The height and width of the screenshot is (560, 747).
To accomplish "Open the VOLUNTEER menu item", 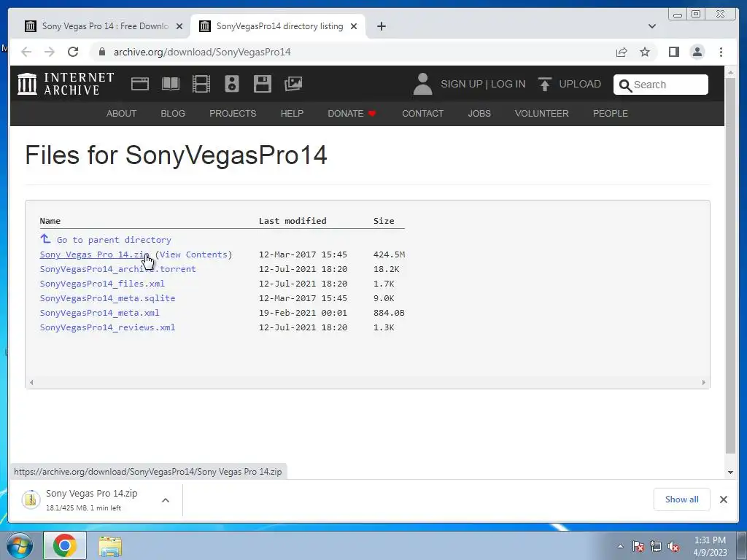I will click(x=542, y=113).
